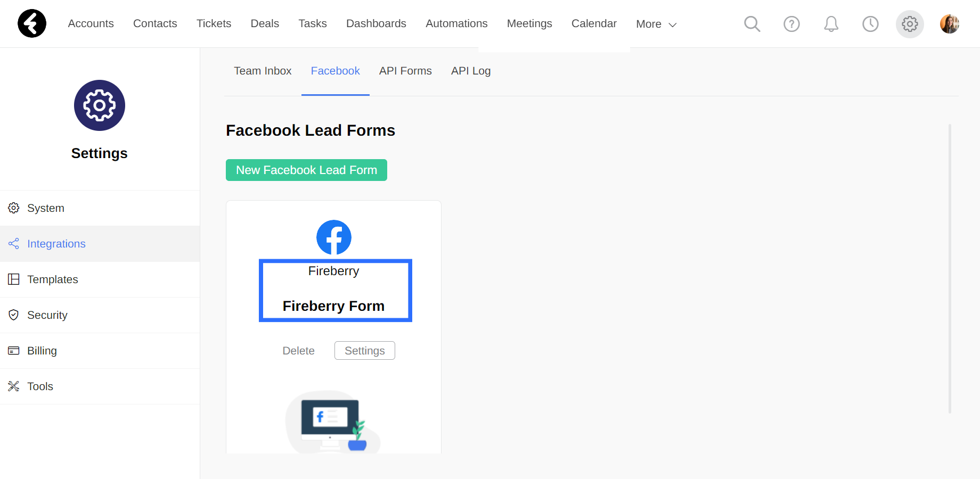This screenshot has height=479, width=980.
Task: Open the Tasks page
Action: 313,23
